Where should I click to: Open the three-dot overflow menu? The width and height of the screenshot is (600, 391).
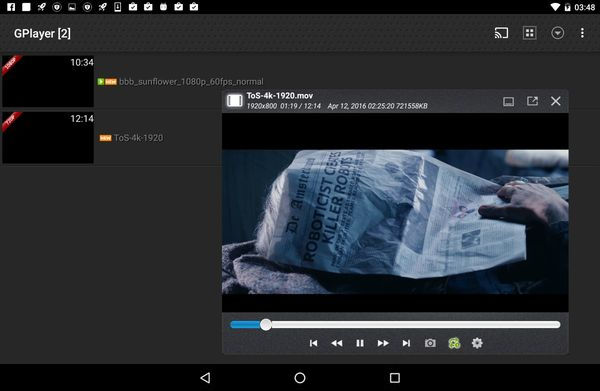pyautogui.click(x=582, y=33)
